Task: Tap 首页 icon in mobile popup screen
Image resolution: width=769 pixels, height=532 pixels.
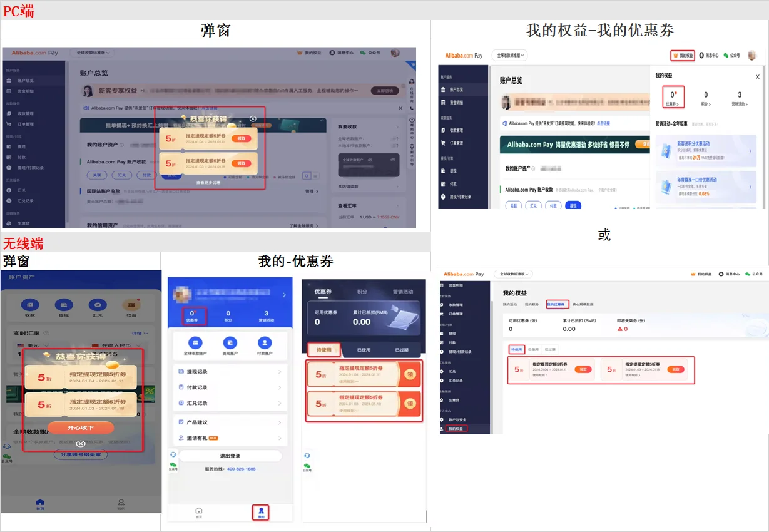Action: [40, 504]
